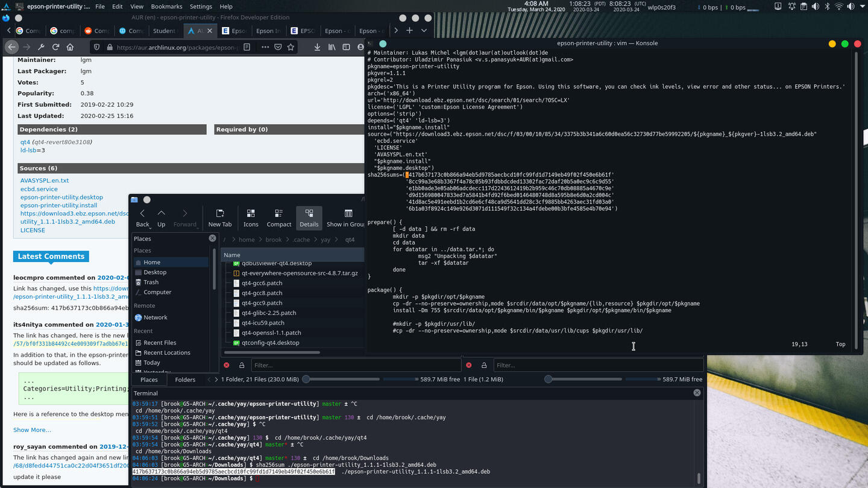Image resolution: width=868 pixels, height=488 pixels.
Task: Close the right Dolphin filter bar
Action: 469,365
